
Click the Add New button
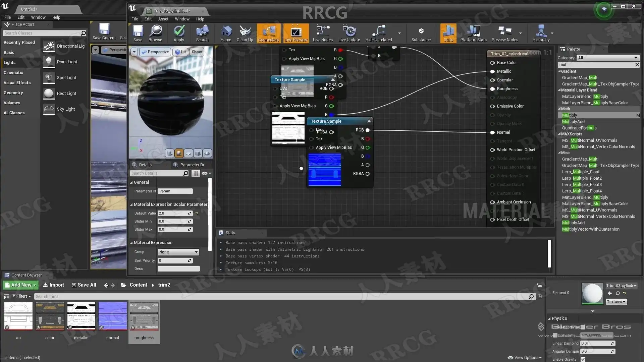(21, 285)
